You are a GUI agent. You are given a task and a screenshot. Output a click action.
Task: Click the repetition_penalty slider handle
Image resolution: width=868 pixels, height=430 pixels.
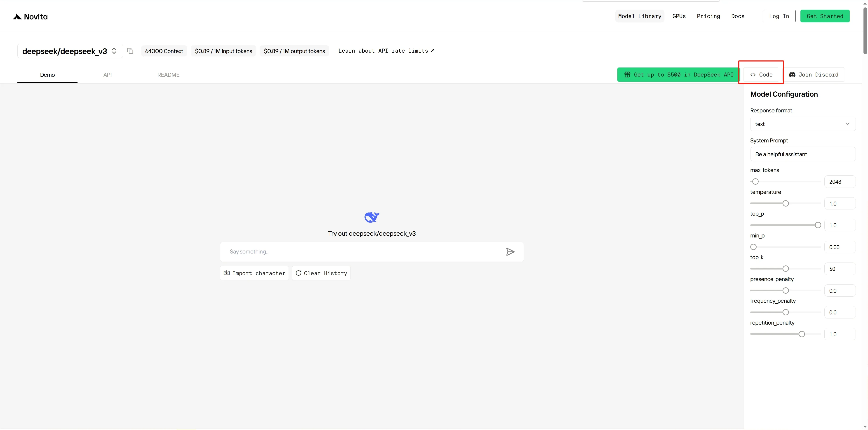tap(802, 334)
